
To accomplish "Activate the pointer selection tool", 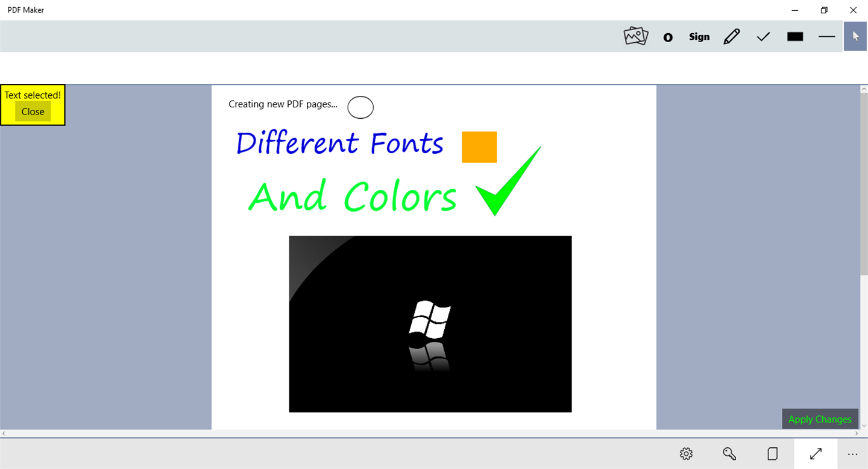I will click(x=855, y=36).
